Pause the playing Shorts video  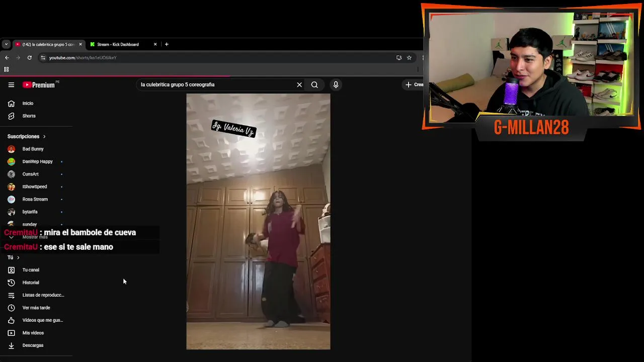tap(258, 221)
